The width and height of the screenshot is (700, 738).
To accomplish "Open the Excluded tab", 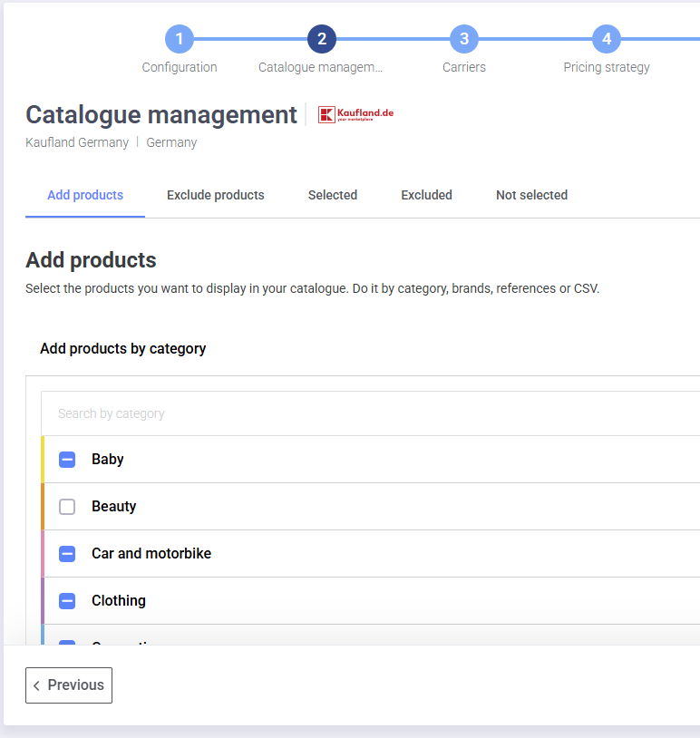I will coord(426,195).
